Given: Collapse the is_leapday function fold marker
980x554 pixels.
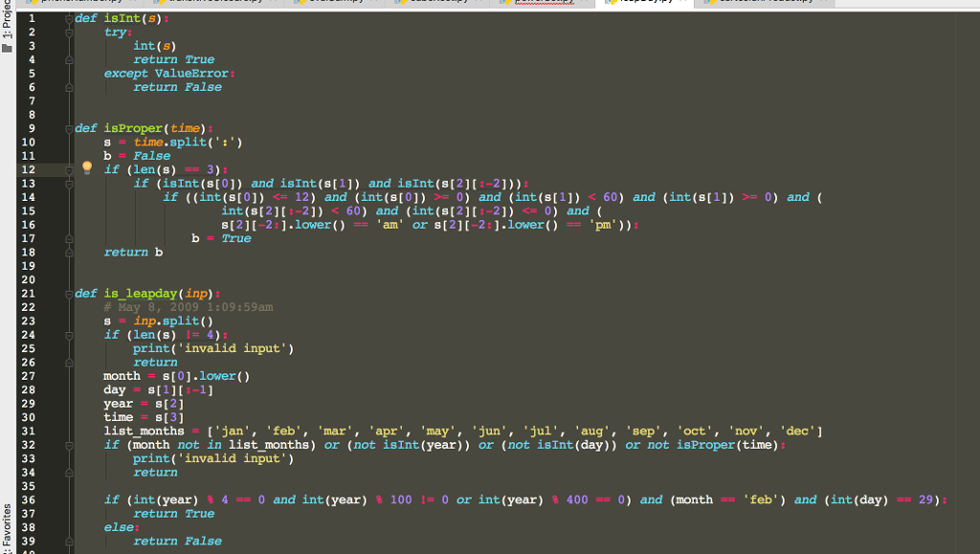Looking at the screenshot, I should click(x=69, y=294).
